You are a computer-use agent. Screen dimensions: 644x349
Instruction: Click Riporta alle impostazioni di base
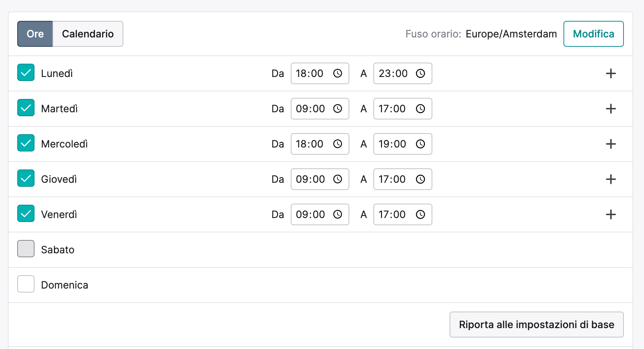click(537, 325)
